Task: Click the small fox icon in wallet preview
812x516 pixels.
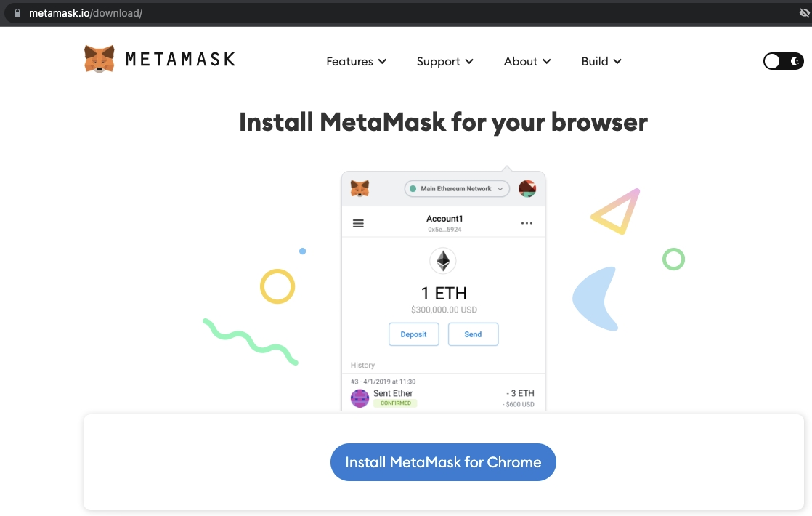Action: tap(360, 188)
